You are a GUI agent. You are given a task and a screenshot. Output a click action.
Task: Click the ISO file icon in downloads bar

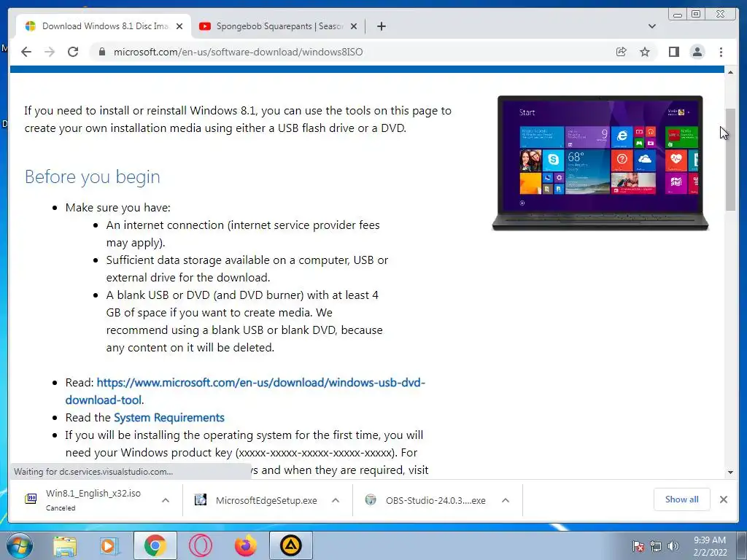[x=31, y=499]
